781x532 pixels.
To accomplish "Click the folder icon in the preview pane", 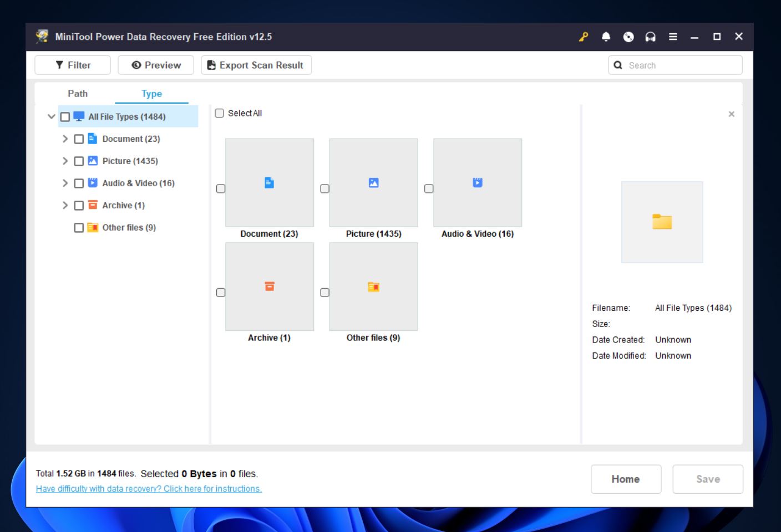I will 662,222.
